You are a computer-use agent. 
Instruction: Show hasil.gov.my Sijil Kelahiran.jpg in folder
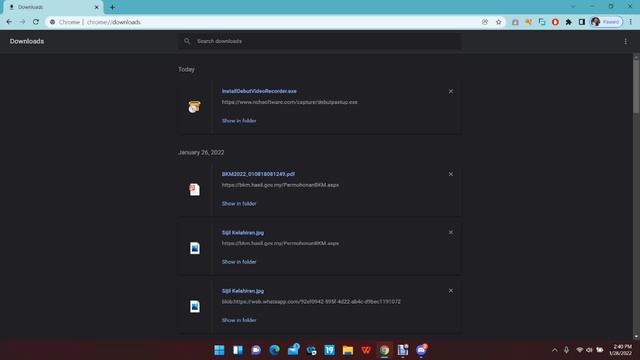[x=239, y=262]
